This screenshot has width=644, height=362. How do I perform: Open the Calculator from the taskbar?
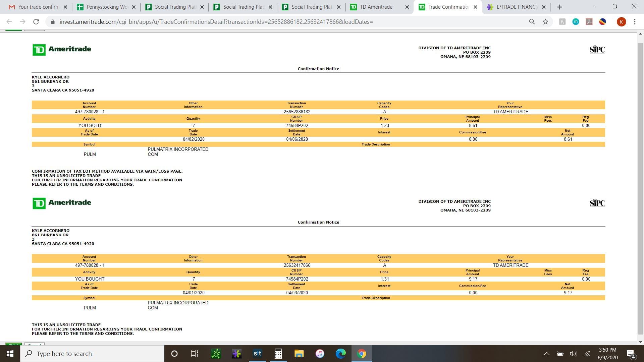click(x=278, y=354)
